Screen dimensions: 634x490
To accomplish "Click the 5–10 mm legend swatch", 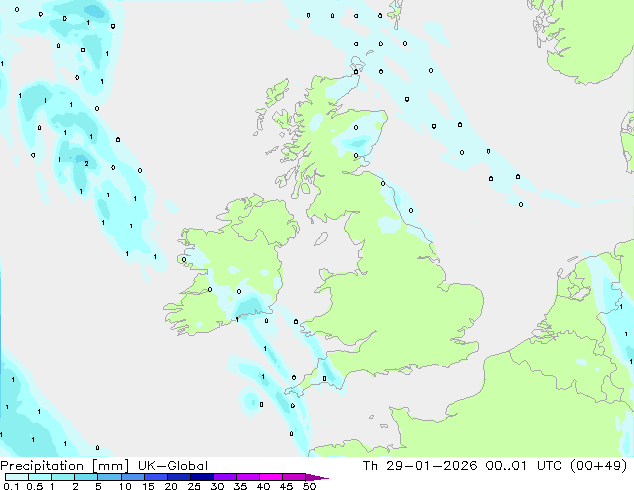I will point(109,477).
